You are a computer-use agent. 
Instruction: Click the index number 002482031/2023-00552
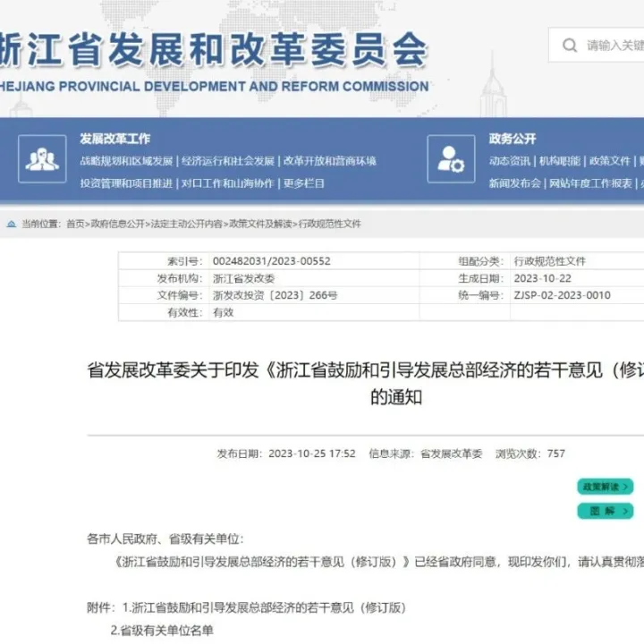tap(272, 261)
